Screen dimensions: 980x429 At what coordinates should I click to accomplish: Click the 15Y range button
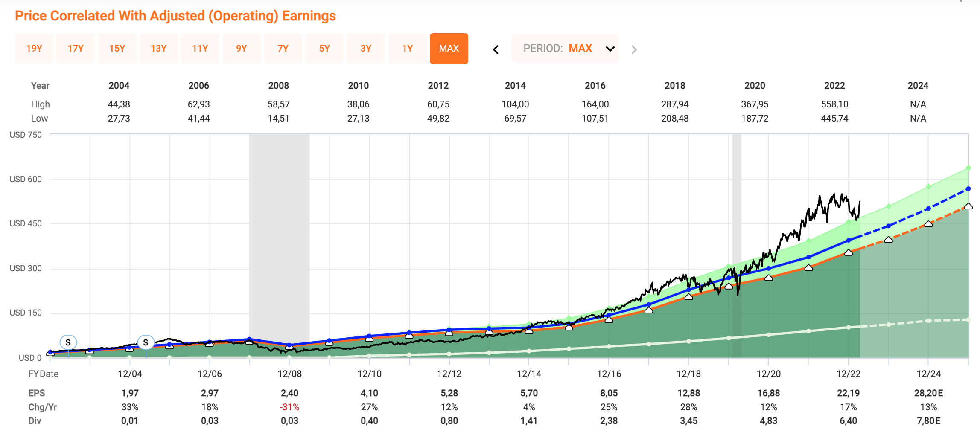(x=117, y=49)
